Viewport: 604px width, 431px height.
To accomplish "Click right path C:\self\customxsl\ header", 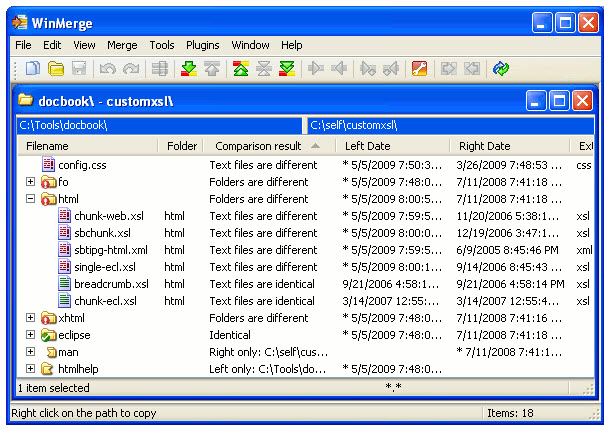I will 451,125.
